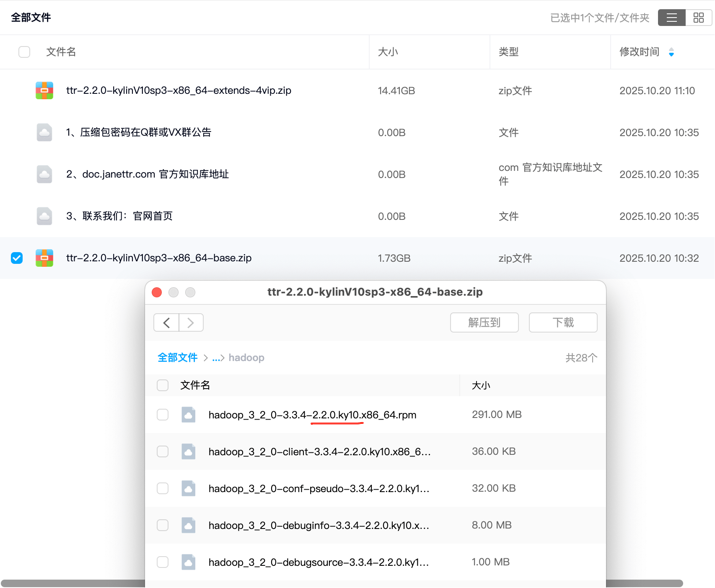The image size is (715, 588).
Task: Click the back arrow in zip preview
Action: click(x=166, y=322)
